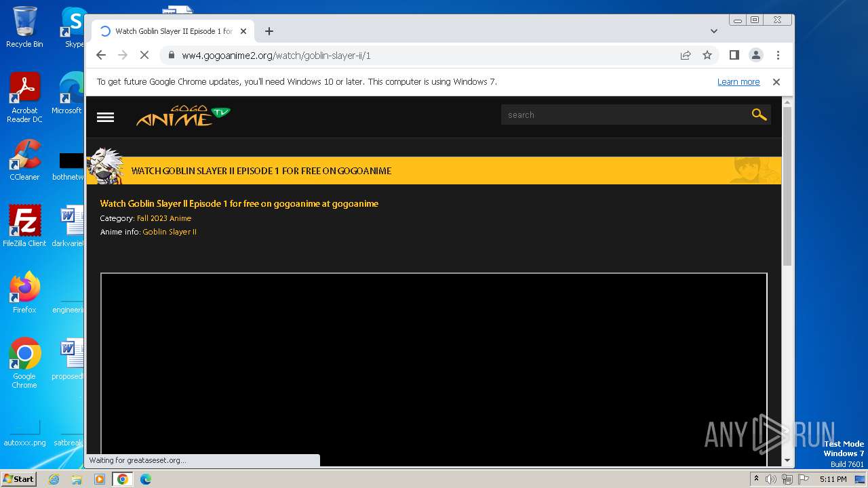Launch Firefox from the desktop
The width and height of the screenshot is (868, 488).
click(24, 293)
